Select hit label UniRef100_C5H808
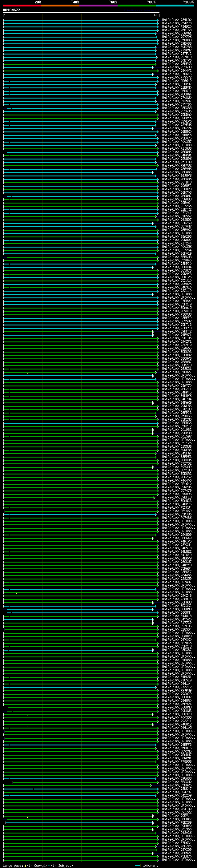197x868 pixels. [177, 40]
